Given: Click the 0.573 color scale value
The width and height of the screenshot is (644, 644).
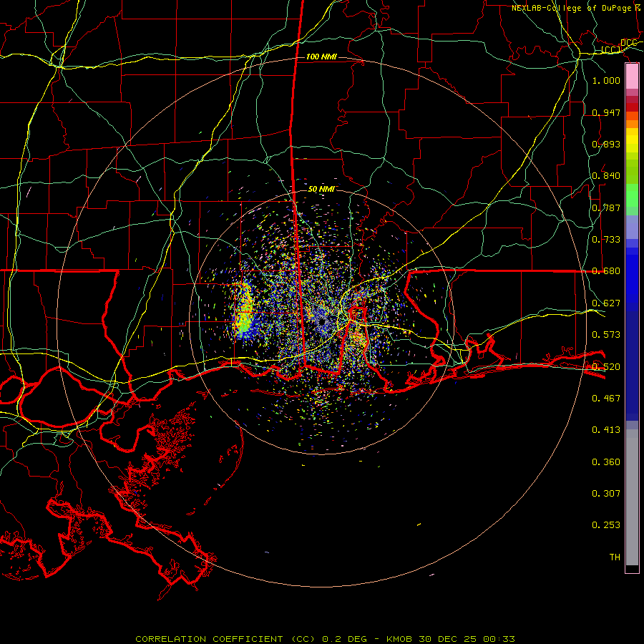Looking at the screenshot, I should coord(606,334).
